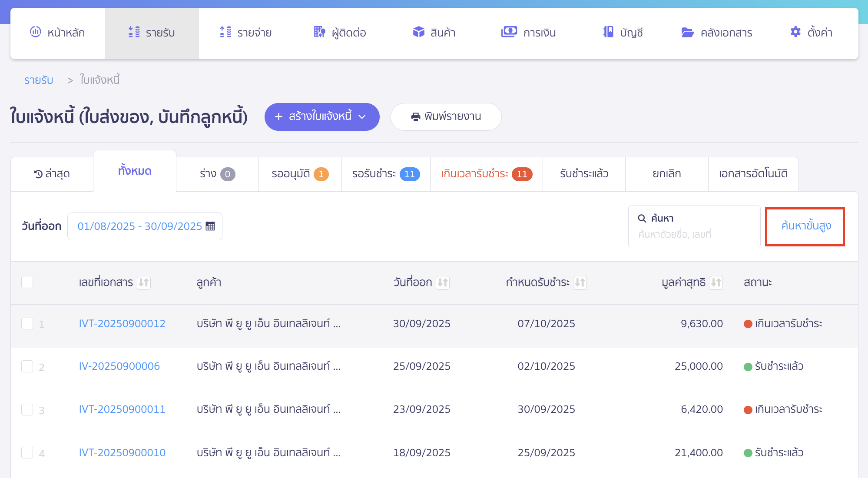Click the settings gear icon
868x478 pixels.
(795, 32)
